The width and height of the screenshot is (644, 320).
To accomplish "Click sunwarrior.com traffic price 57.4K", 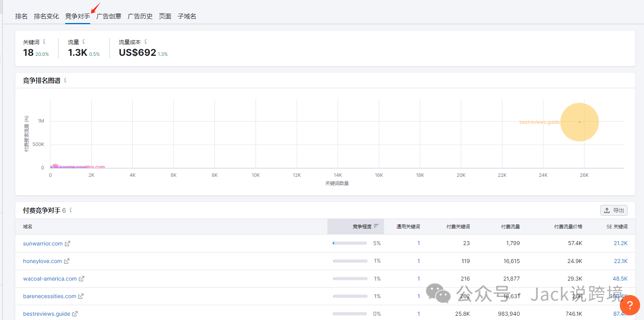I will point(575,243).
